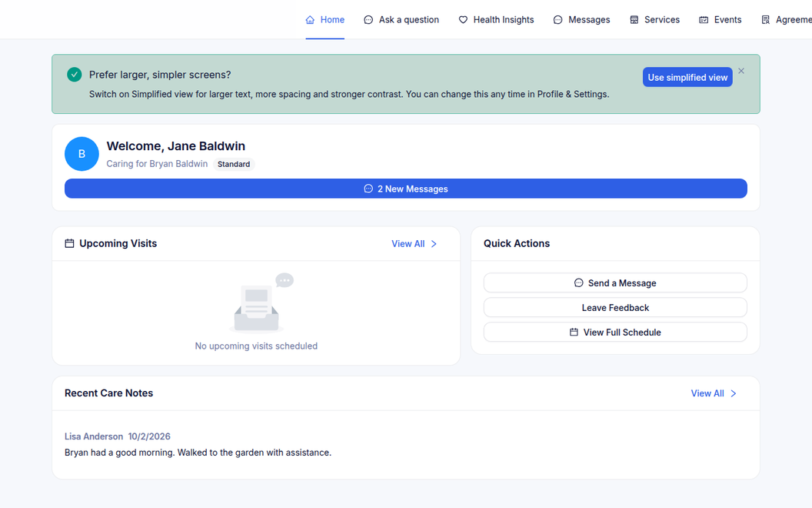Click the Events calendar icon in nav
This screenshot has height=508, width=812.
point(704,20)
